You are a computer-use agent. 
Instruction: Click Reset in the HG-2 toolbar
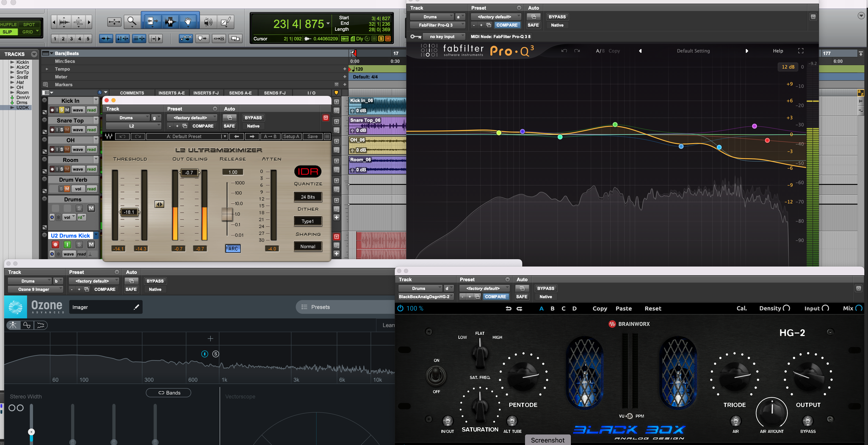pos(653,309)
